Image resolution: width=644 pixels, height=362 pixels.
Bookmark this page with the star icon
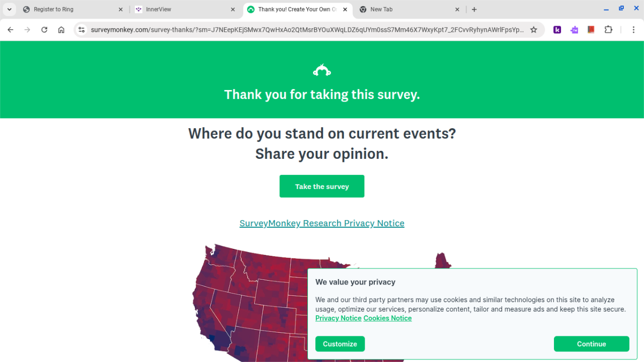[x=534, y=30]
